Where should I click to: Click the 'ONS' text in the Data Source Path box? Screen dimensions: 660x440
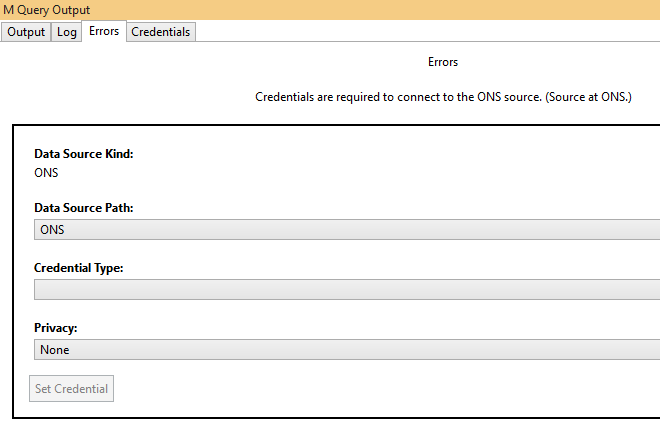point(52,230)
